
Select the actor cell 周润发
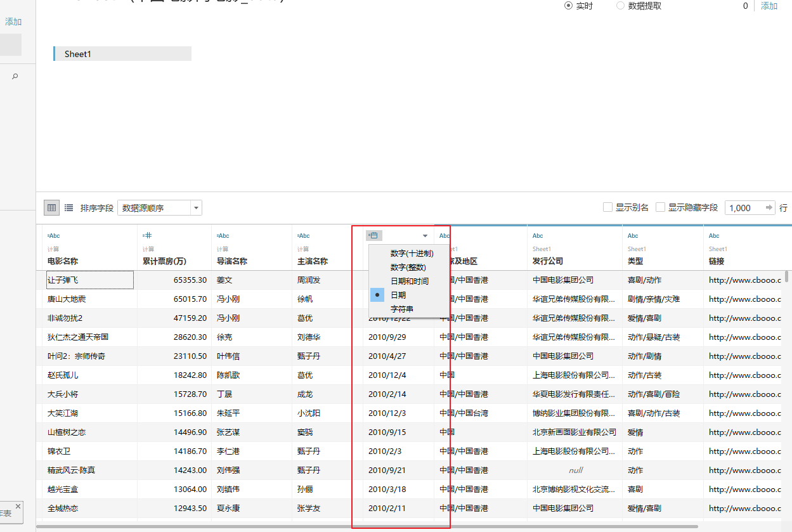[x=327, y=280]
